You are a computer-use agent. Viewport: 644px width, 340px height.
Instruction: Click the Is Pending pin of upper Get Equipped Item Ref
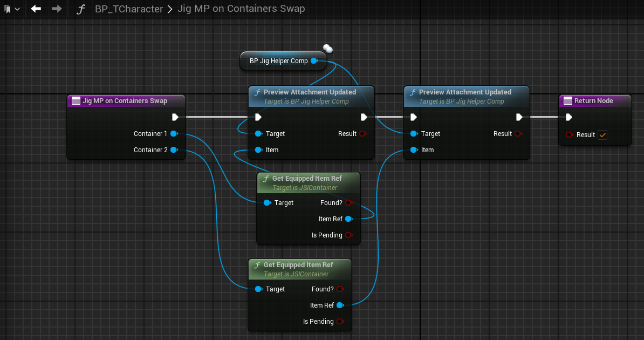(x=349, y=235)
